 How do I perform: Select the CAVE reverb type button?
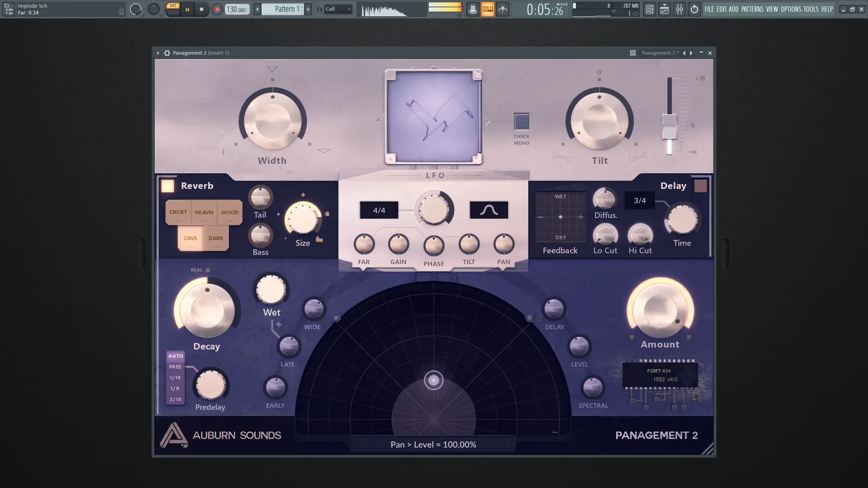(190, 238)
